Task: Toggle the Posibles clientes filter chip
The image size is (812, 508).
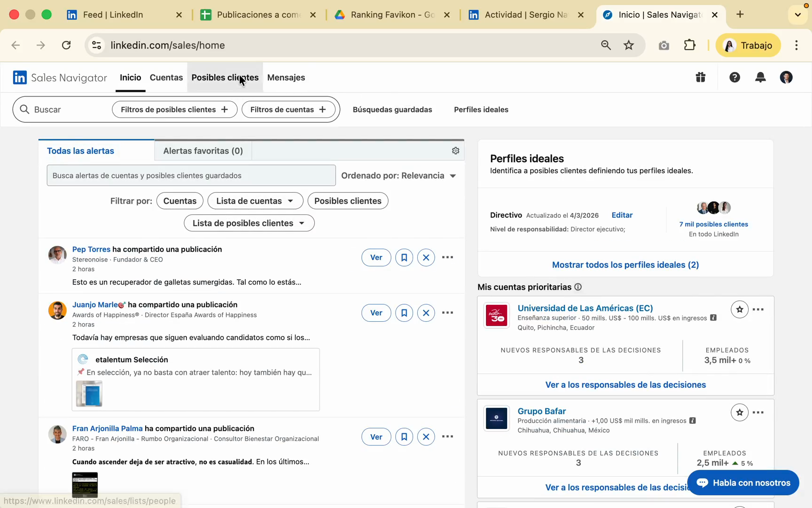Action: (x=348, y=201)
